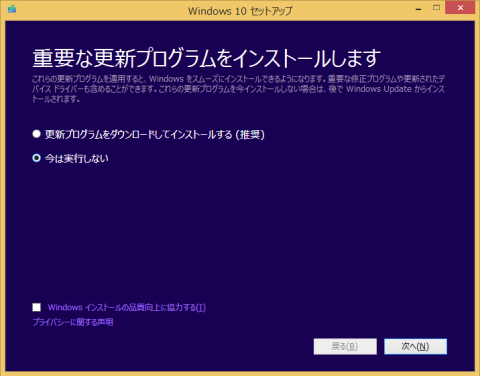
Task: Close the Windows 10 セットアップ window
Action: click(460, 8)
